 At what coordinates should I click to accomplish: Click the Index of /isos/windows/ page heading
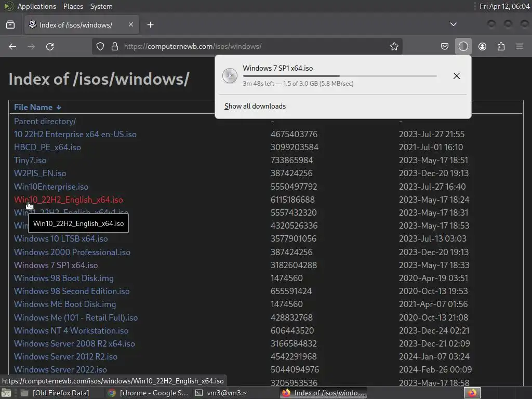tap(99, 79)
